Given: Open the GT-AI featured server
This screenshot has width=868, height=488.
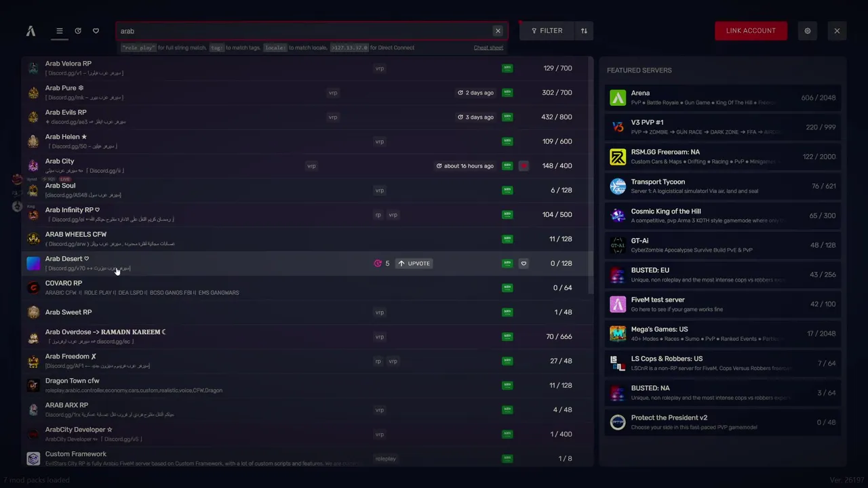Looking at the screenshot, I should [722, 245].
